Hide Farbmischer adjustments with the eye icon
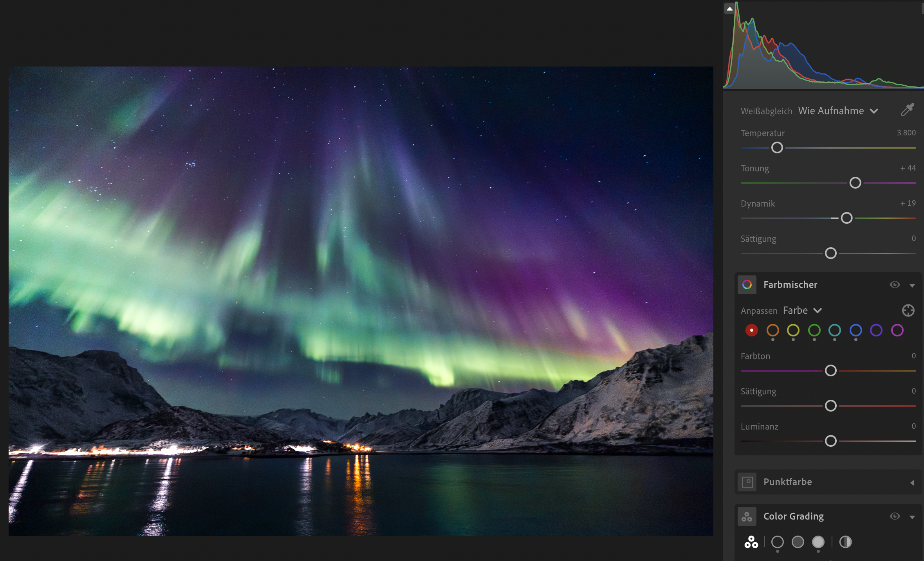Viewport: 924px width, 561px height. pos(895,285)
